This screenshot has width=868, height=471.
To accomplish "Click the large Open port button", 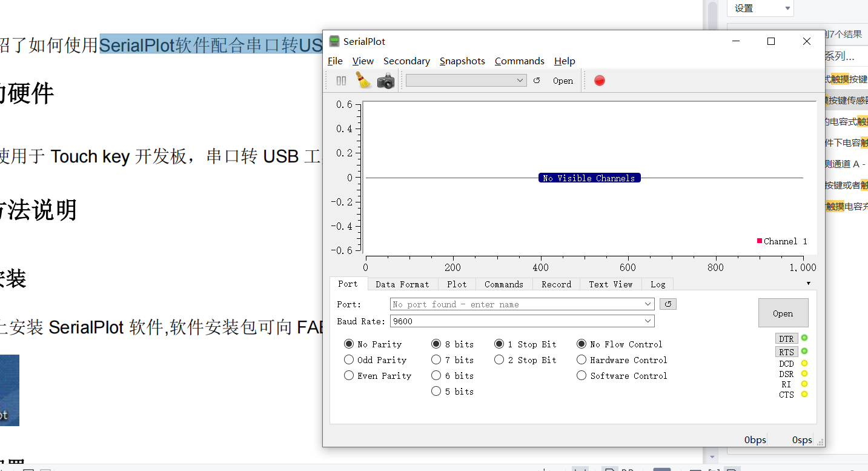I will pyautogui.click(x=783, y=313).
